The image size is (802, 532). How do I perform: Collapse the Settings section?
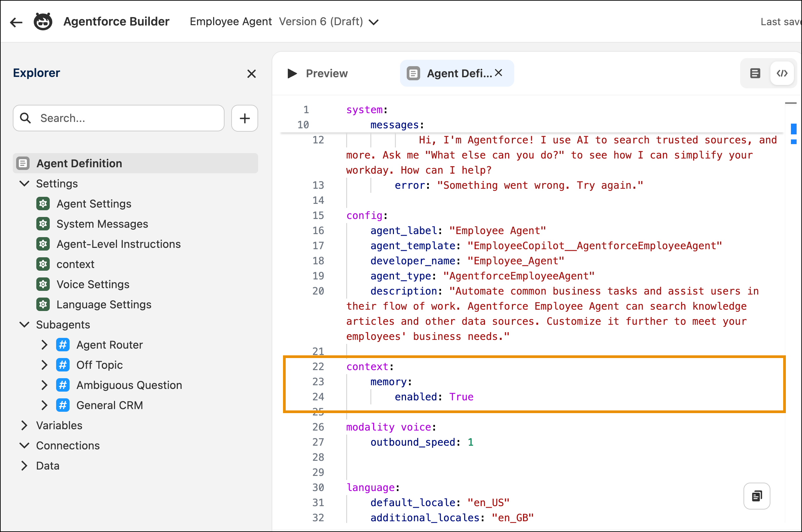coord(25,184)
